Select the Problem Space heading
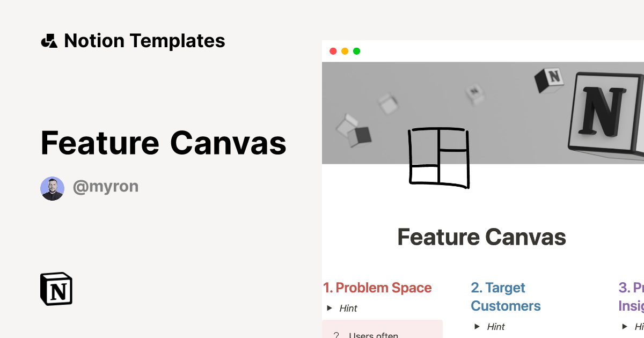 pos(378,288)
